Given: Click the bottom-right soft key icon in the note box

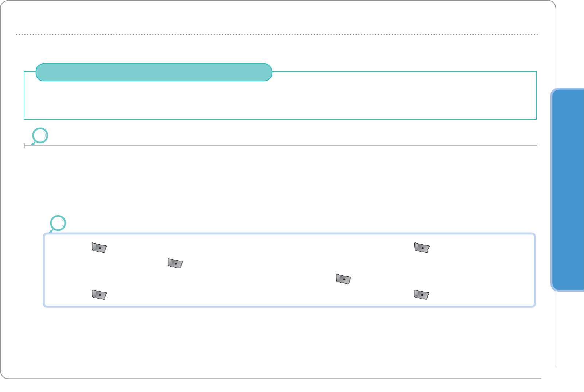Looking at the screenshot, I should [421, 295].
